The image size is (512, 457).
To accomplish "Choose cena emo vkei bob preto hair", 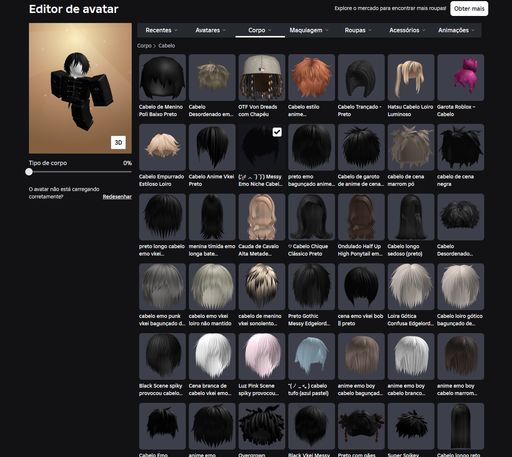I will click(361, 286).
